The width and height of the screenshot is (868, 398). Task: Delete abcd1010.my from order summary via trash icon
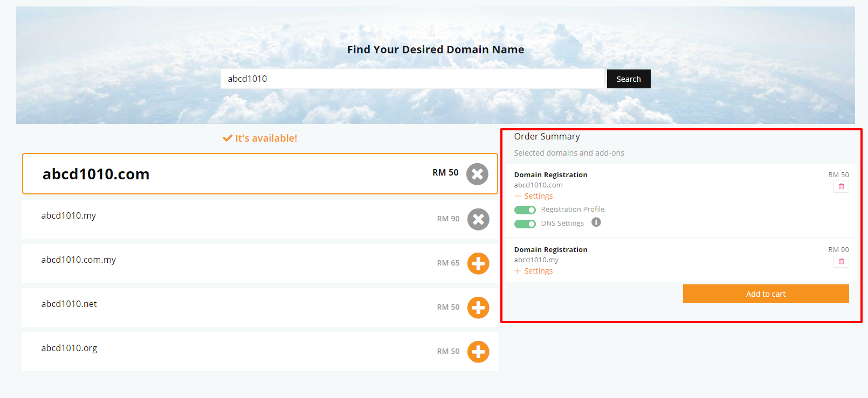tap(841, 261)
